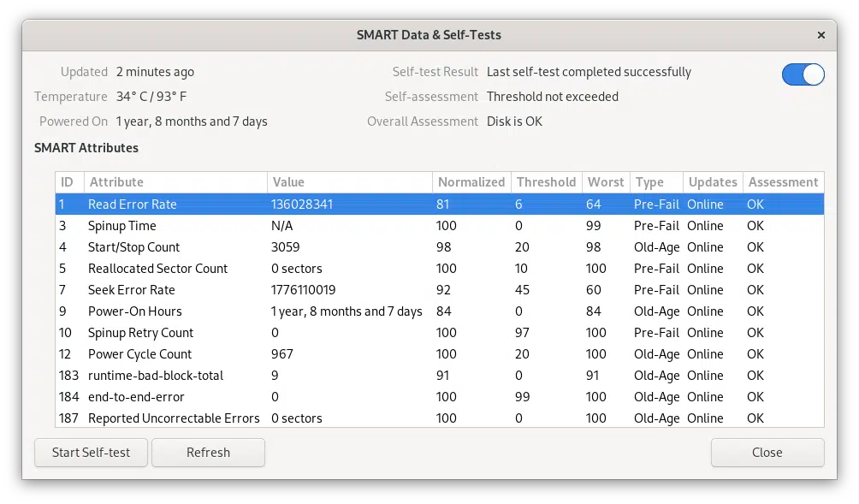The height and width of the screenshot is (504, 859).
Task: Sort by the Updates column header
Action: click(x=713, y=182)
